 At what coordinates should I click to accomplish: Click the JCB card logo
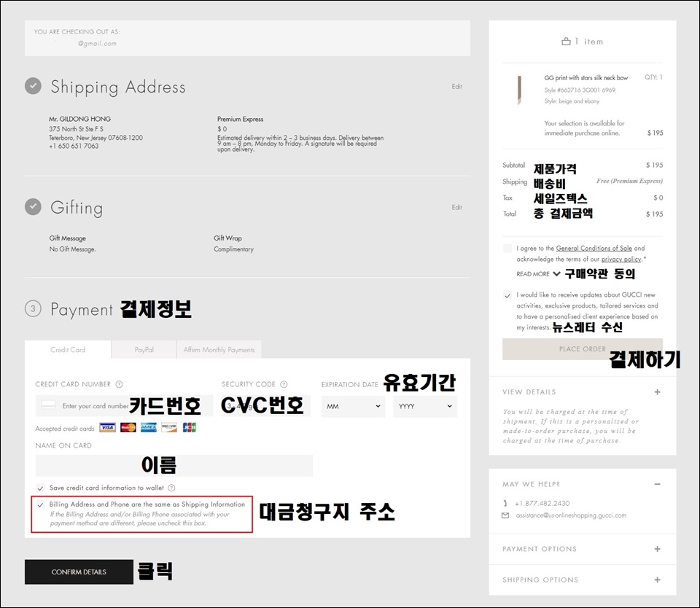(x=190, y=428)
